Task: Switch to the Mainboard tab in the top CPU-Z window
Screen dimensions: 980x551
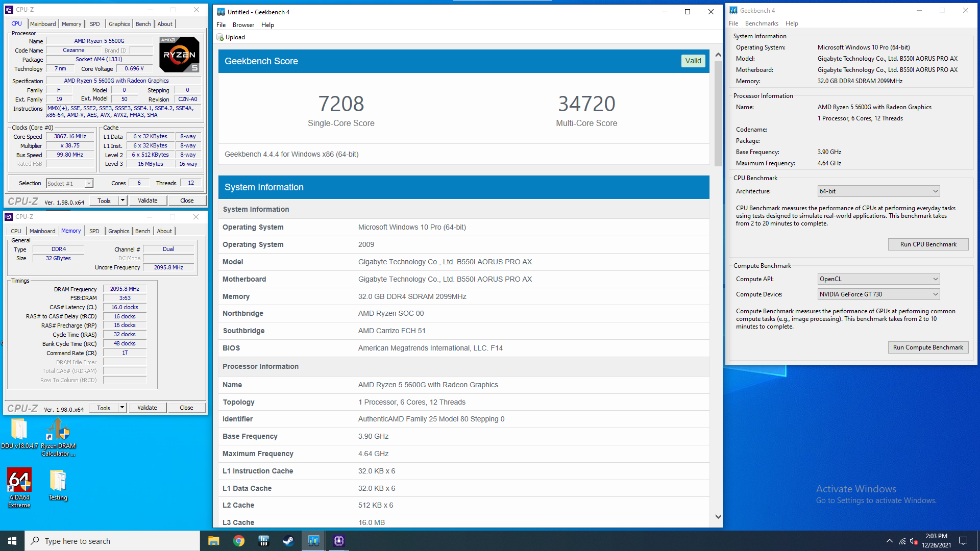Action: click(43, 24)
